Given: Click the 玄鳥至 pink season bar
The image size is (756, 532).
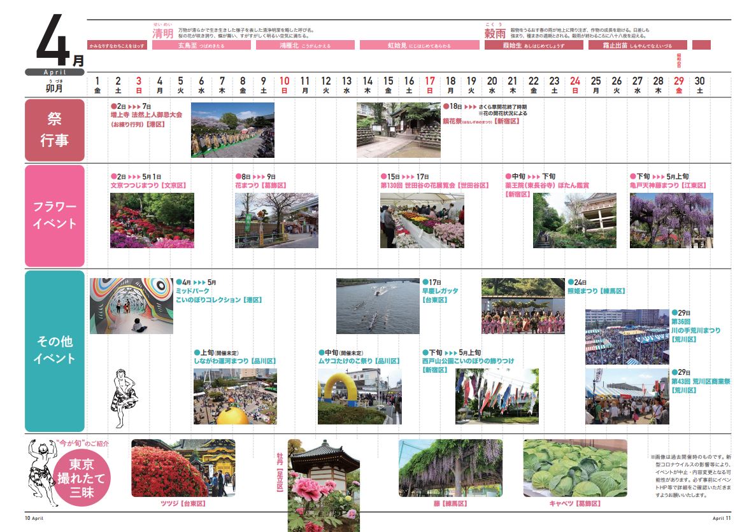Looking at the screenshot, I should point(201,46).
